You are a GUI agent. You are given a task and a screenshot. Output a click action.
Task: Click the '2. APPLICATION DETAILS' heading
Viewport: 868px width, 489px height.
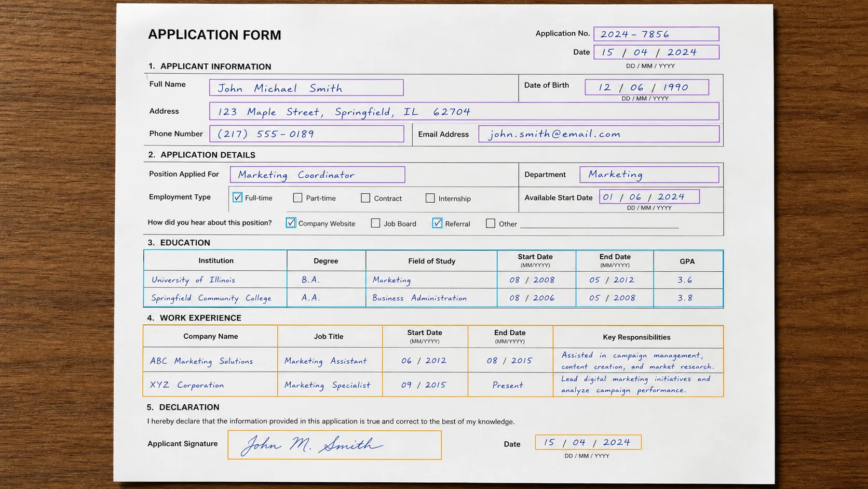tap(201, 155)
